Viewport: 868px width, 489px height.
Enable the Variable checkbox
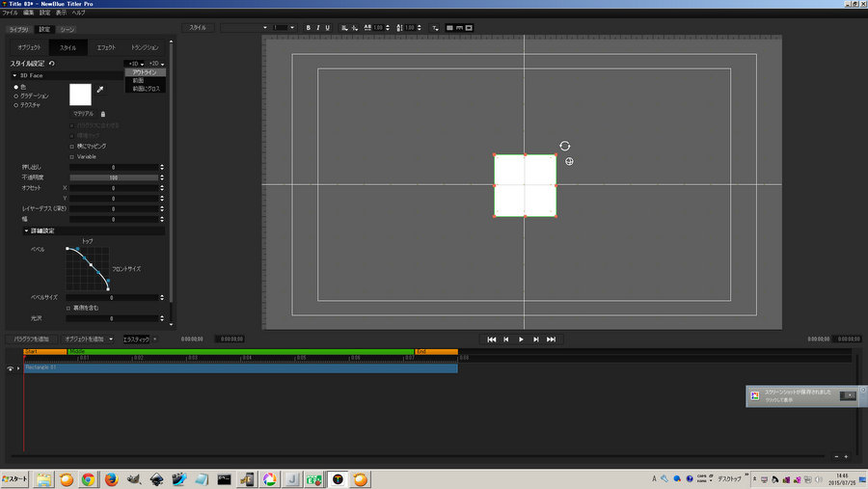point(71,156)
